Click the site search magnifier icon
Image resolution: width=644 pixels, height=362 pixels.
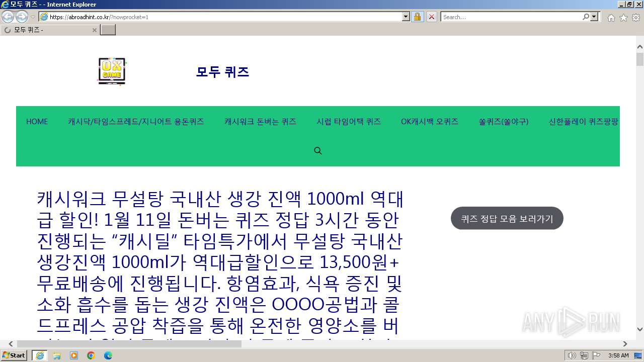pyautogui.click(x=318, y=150)
